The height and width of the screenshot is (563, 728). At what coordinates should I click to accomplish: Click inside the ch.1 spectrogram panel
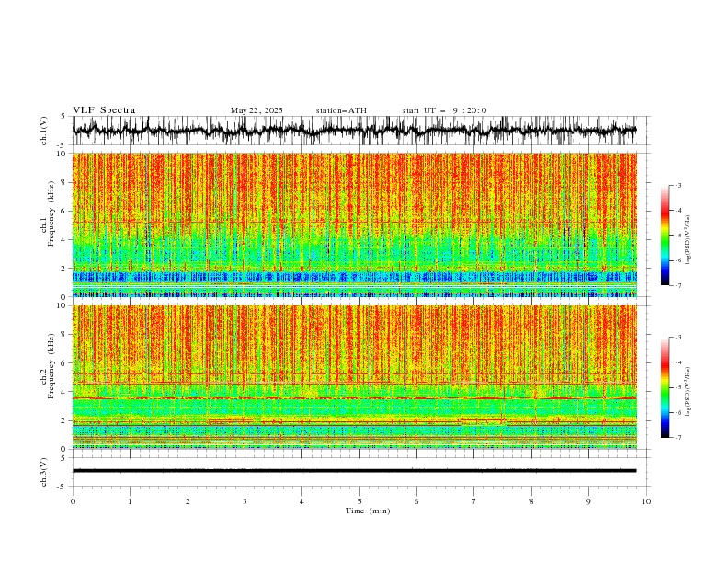[x=354, y=224]
